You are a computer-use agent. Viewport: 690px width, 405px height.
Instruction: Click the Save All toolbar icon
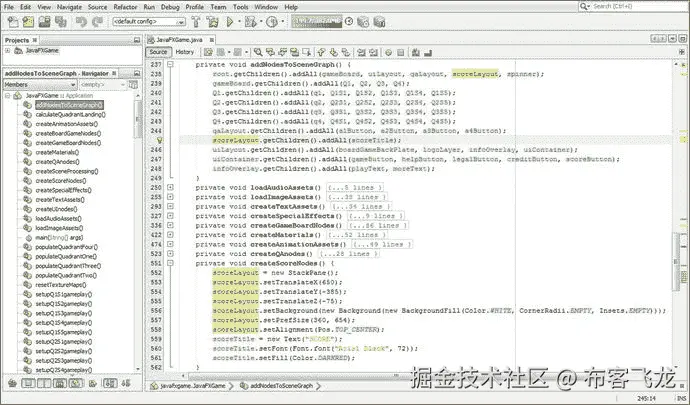click(x=60, y=22)
